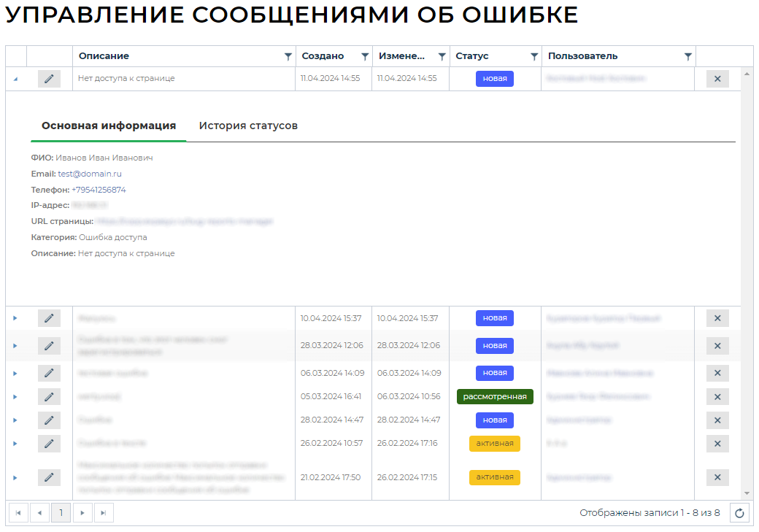This screenshot has width=759, height=532.
Task: Go to the last page of results
Action: click(x=103, y=513)
